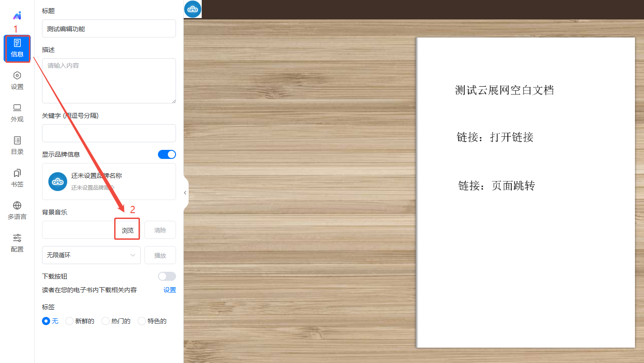
Task: Select the 新鲜的 tag radio button
Action: (69, 321)
